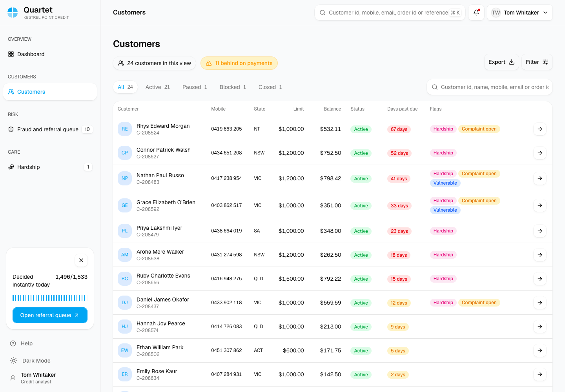The image size is (565, 392).
Task: Open Nathan Paul Russo's record arrow
Action: click(540, 178)
